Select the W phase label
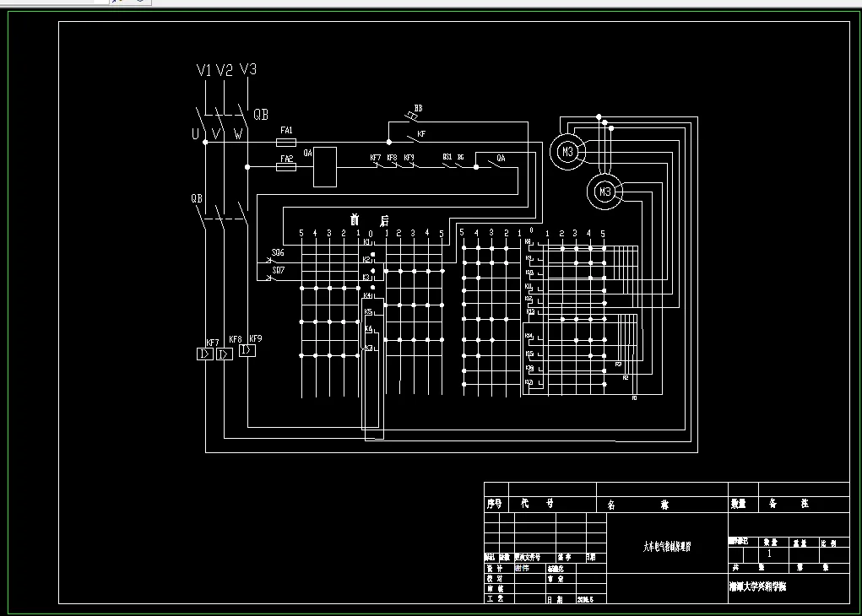Screen dimensions: 862x616 point(238,134)
